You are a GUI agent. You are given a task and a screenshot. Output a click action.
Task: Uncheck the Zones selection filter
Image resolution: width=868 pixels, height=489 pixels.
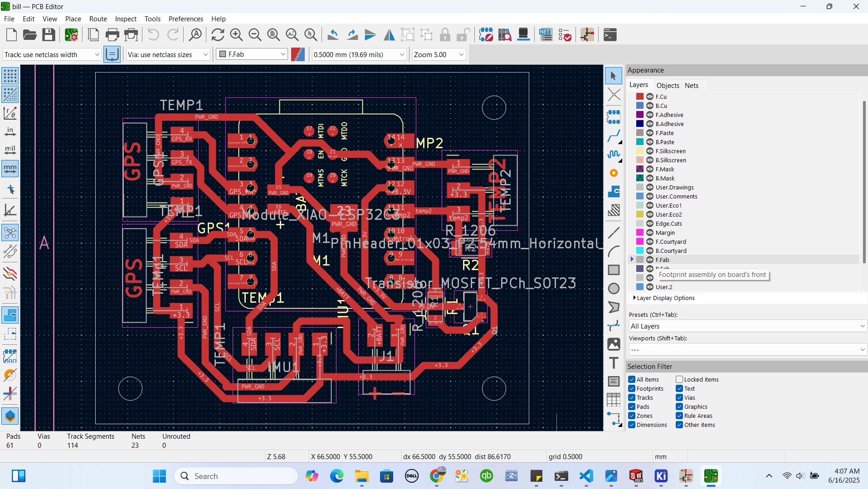point(632,416)
